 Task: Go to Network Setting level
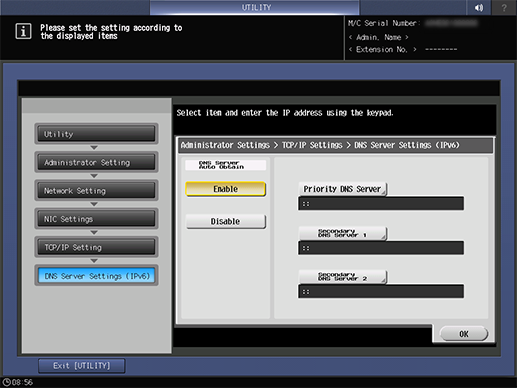96,190
